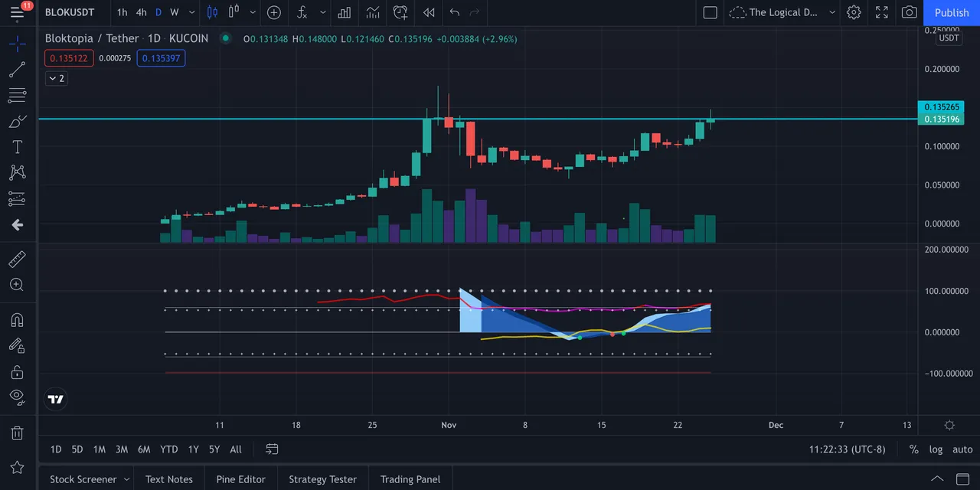The width and height of the screenshot is (980, 490).
Task: Open indicator templates icon
Action: pos(373,12)
